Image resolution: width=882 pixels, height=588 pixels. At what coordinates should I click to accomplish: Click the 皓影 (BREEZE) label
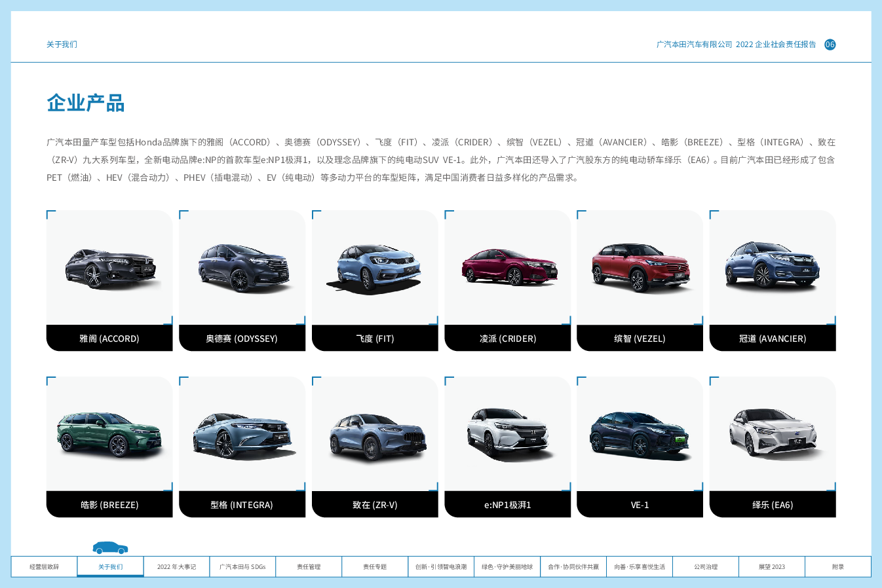coord(109,505)
